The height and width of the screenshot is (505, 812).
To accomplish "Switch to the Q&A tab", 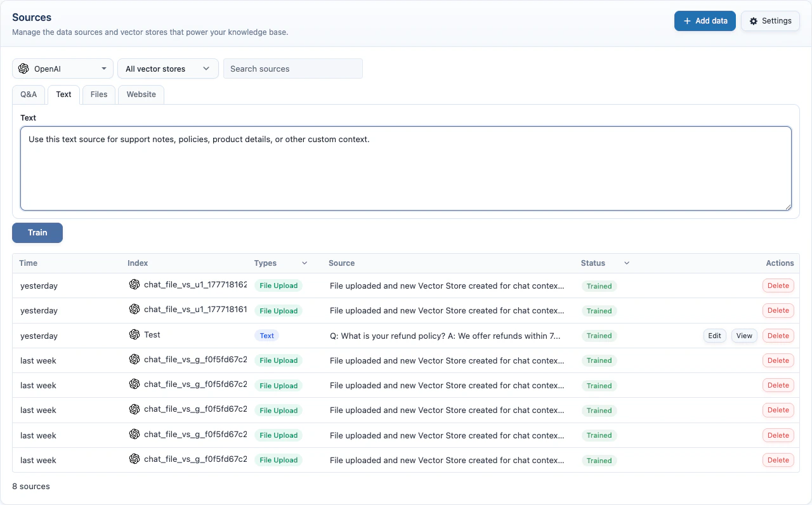I will click(x=29, y=94).
